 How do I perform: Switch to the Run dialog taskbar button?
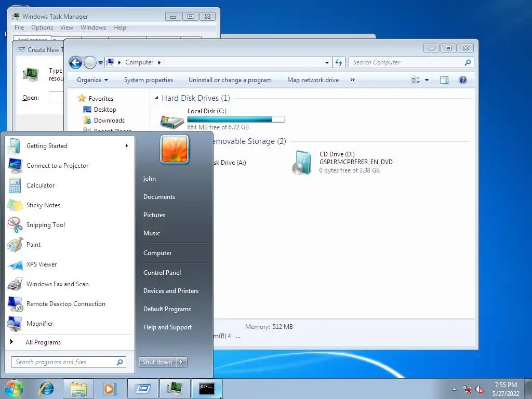tap(143, 389)
